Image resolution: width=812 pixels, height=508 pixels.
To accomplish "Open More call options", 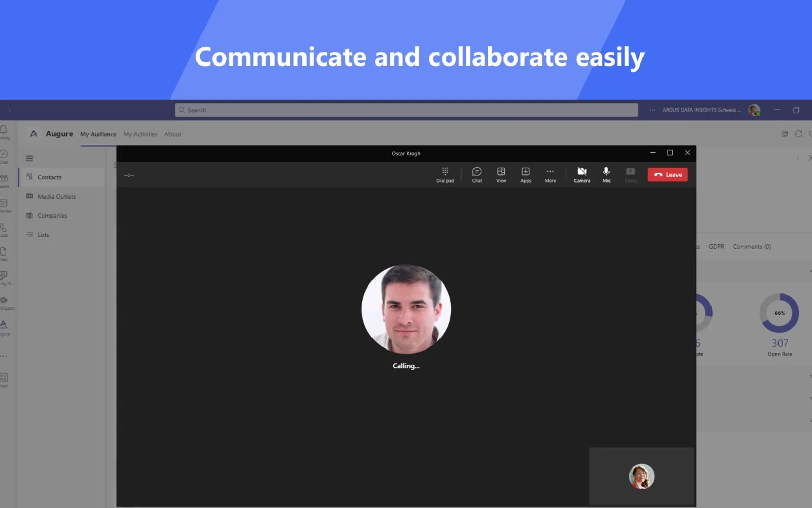I will [550, 175].
